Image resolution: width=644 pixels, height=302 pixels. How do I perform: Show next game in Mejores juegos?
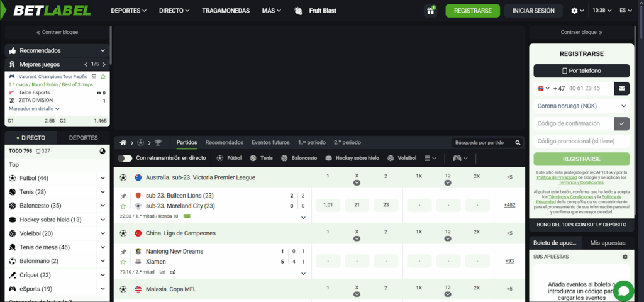pyautogui.click(x=103, y=64)
